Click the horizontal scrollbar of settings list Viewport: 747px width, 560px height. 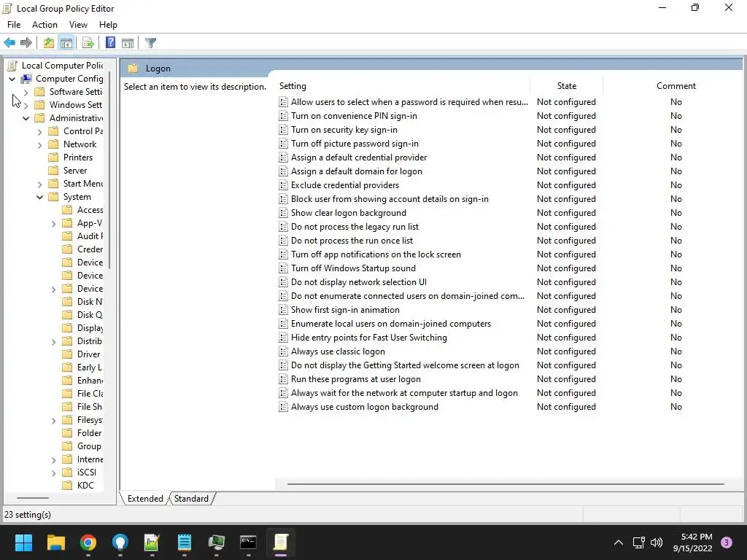click(506, 484)
